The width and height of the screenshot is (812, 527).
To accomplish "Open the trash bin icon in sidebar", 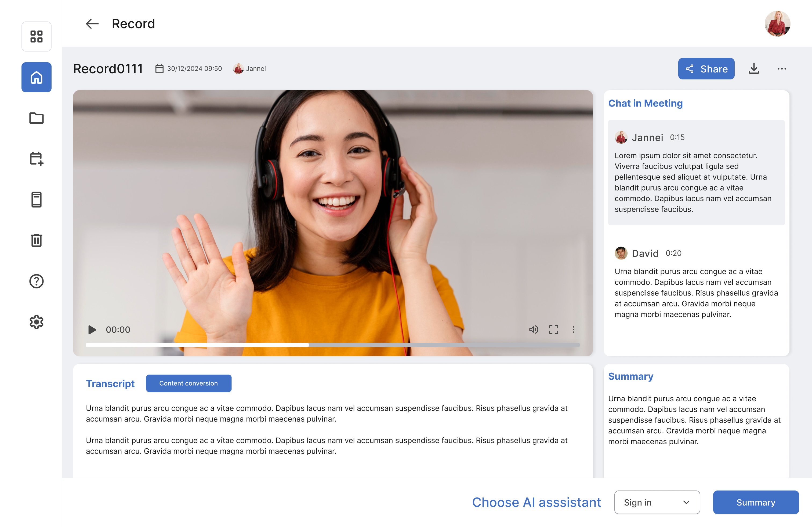I will [36, 240].
